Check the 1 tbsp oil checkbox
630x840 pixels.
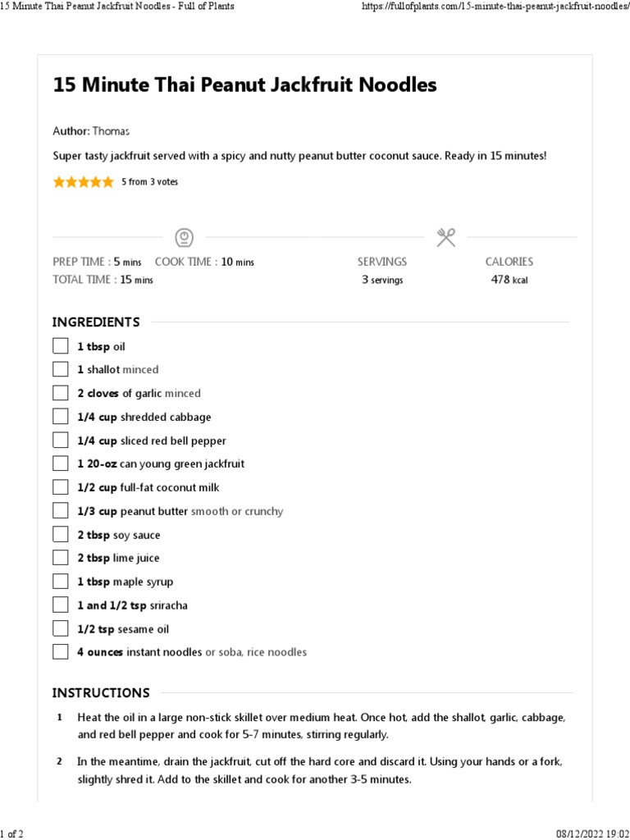pos(61,346)
